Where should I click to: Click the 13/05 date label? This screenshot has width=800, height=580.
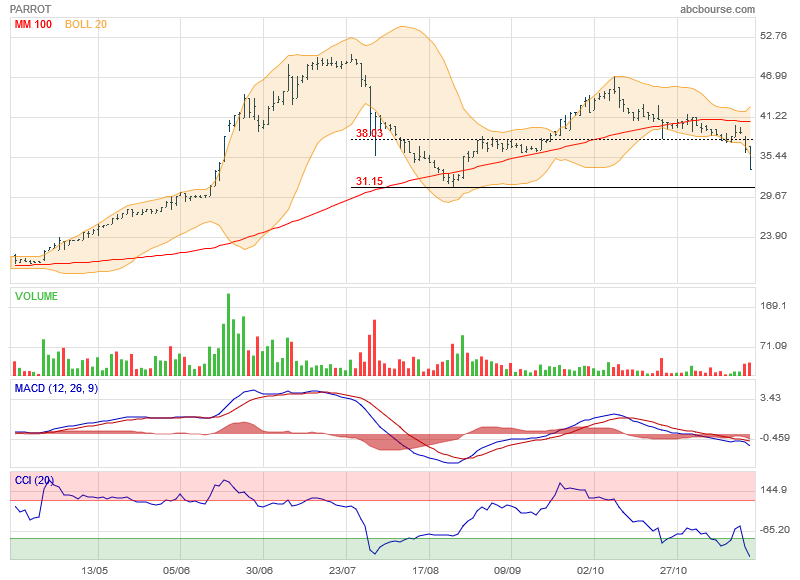(95, 570)
